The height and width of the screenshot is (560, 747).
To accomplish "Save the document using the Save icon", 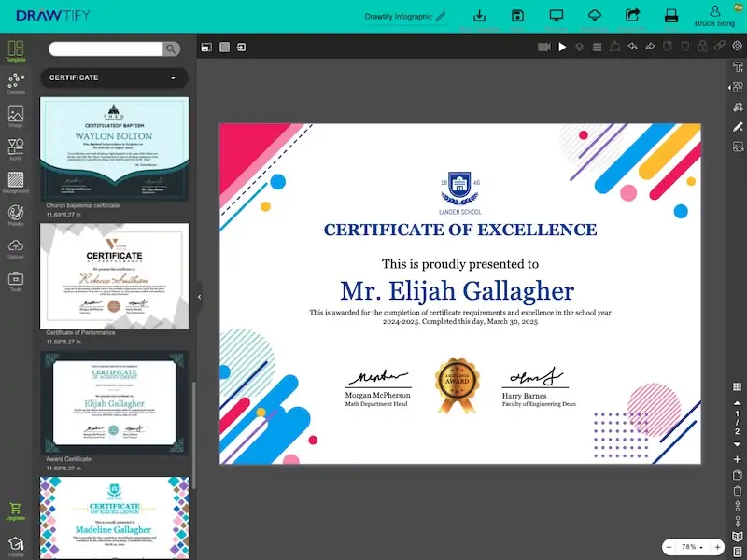I will coord(520,16).
